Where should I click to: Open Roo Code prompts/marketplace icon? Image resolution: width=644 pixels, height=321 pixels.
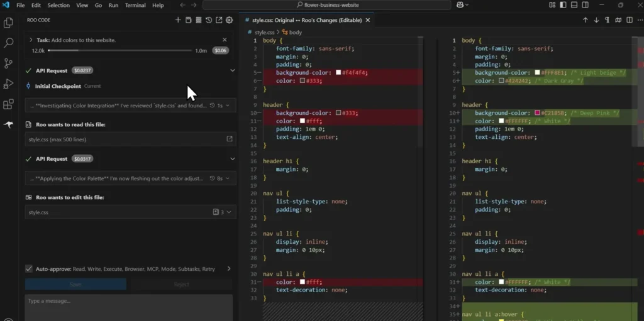pos(188,20)
